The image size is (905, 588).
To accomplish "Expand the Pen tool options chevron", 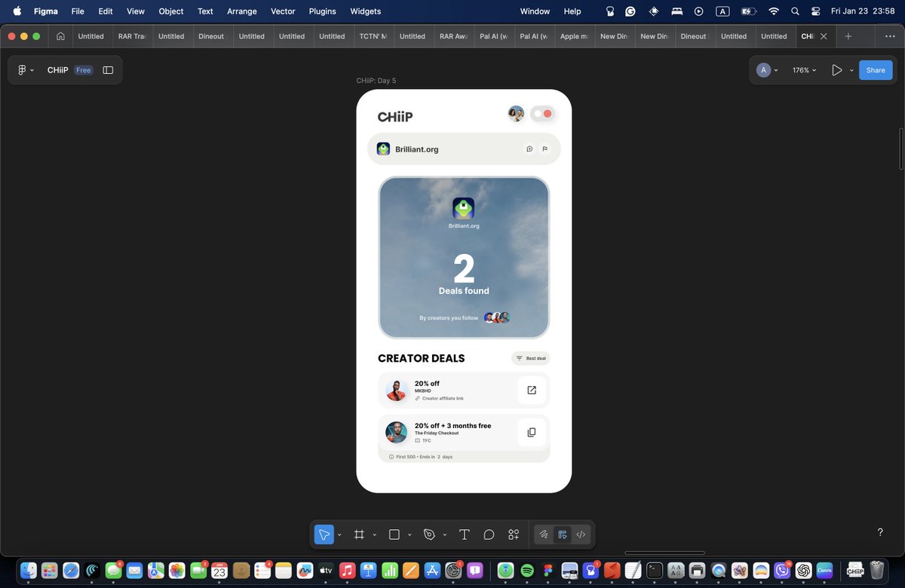I will pos(445,534).
